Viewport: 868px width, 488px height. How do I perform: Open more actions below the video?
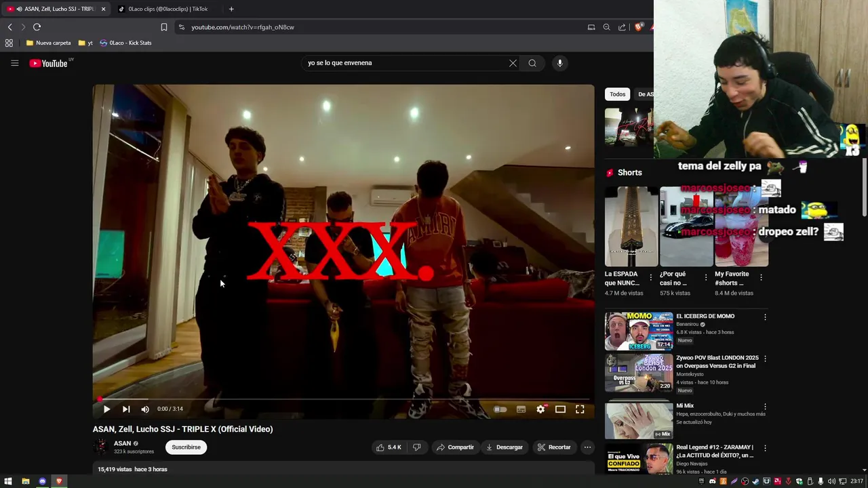click(x=587, y=447)
